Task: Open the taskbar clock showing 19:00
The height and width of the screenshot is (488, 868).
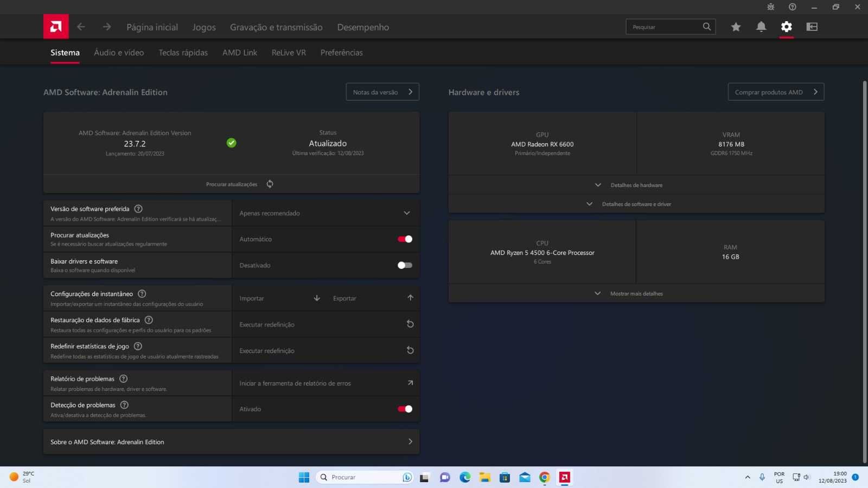Action: (833, 477)
